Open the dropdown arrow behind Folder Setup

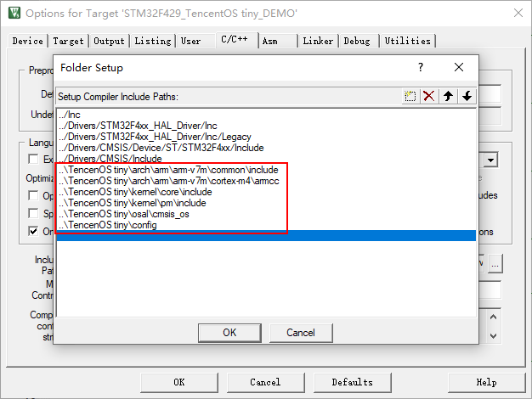tap(490, 160)
